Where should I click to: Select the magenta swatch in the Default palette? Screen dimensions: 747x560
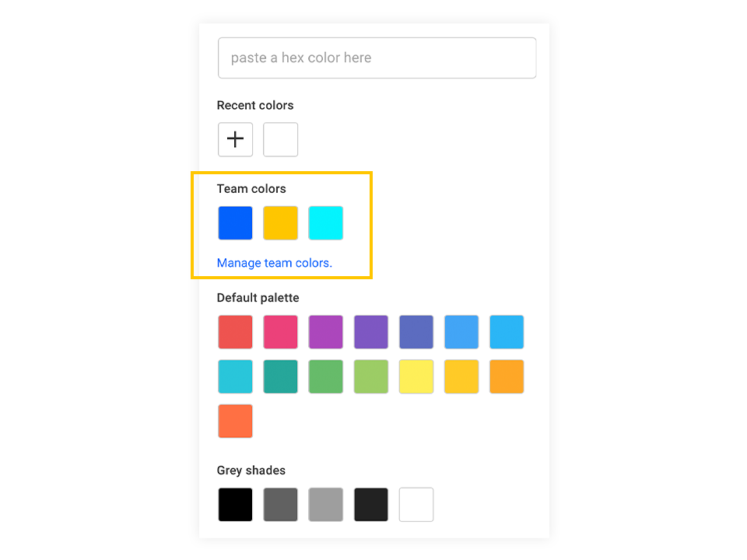click(x=325, y=332)
